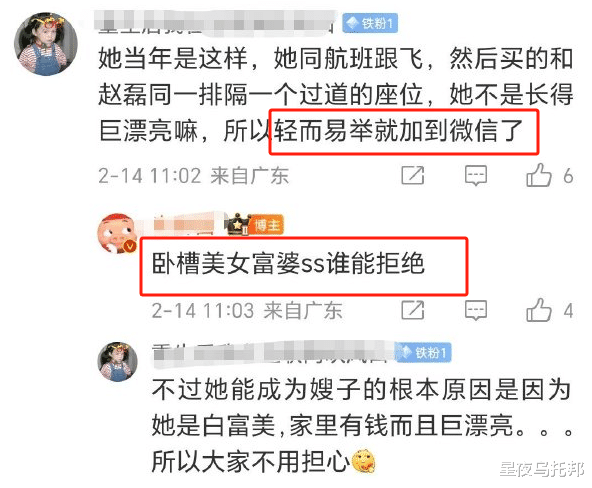This screenshot has width=592, height=488.
Task: Tap the highlighted text 轻而易举就加到微信了
Action: tap(398, 131)
